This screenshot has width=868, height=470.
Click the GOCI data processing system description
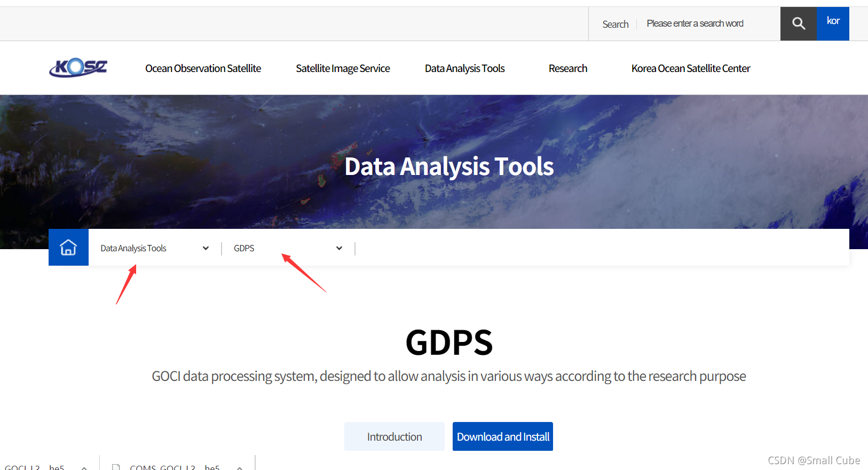click(x=449, y=376)
